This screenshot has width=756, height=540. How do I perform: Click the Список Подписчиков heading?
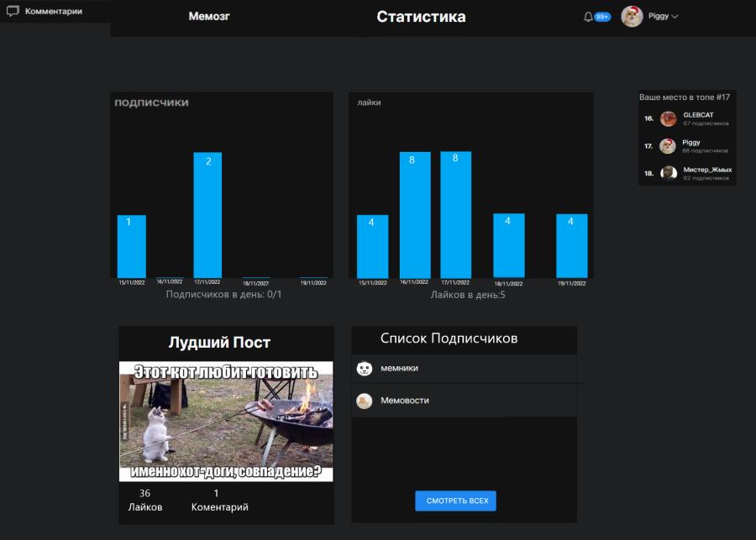pyautogui.click(x=449, y=338)
